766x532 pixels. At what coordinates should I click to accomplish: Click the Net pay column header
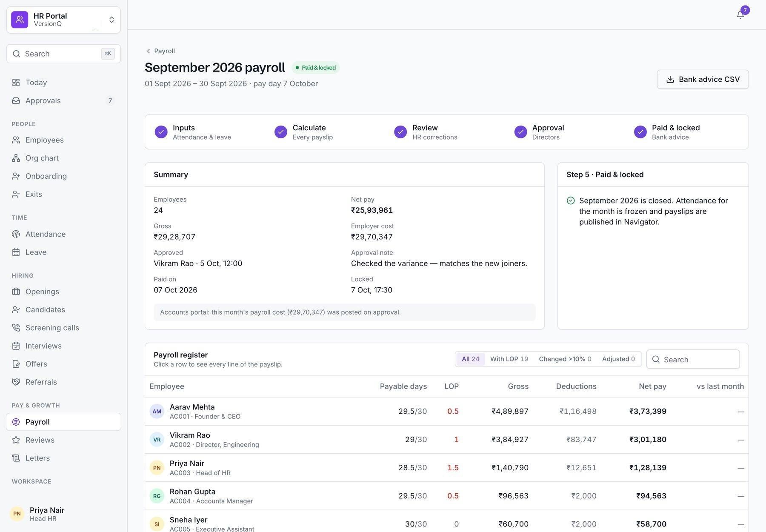pyautogui.click(x=652, y=386)
